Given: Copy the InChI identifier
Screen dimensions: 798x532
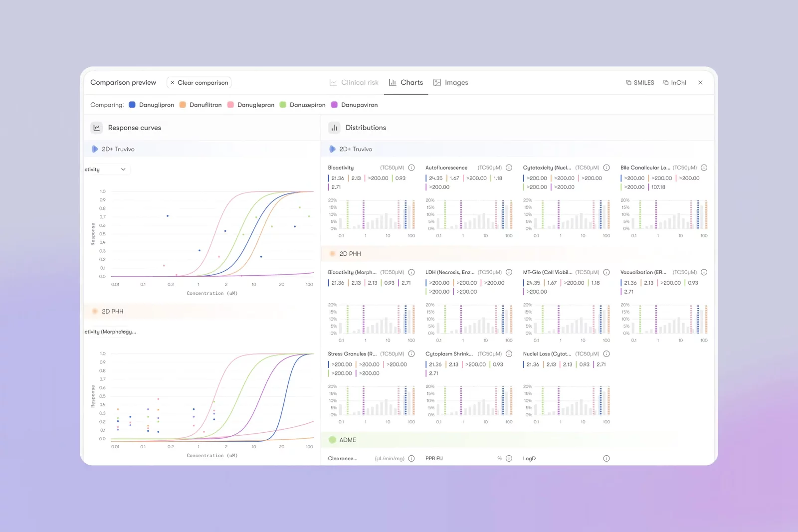Looking at the screenshot, I should [x=674, y=83].
